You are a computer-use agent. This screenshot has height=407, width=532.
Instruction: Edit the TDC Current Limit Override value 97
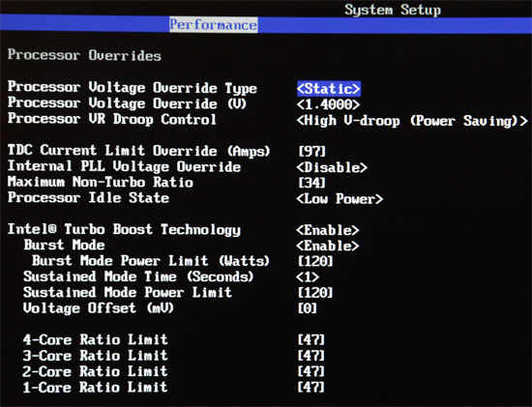coord(311,151)
